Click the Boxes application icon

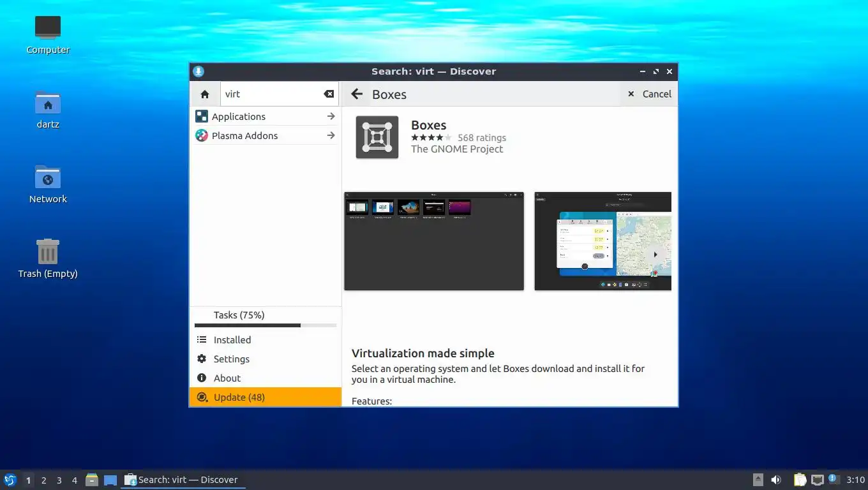(x=377, y=137)
